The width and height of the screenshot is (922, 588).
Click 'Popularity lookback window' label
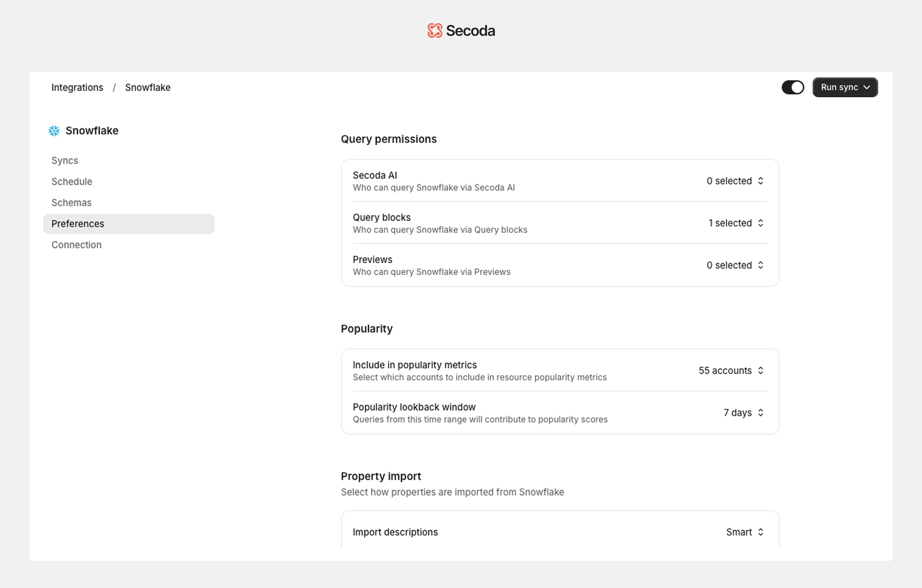coord(414,407)
